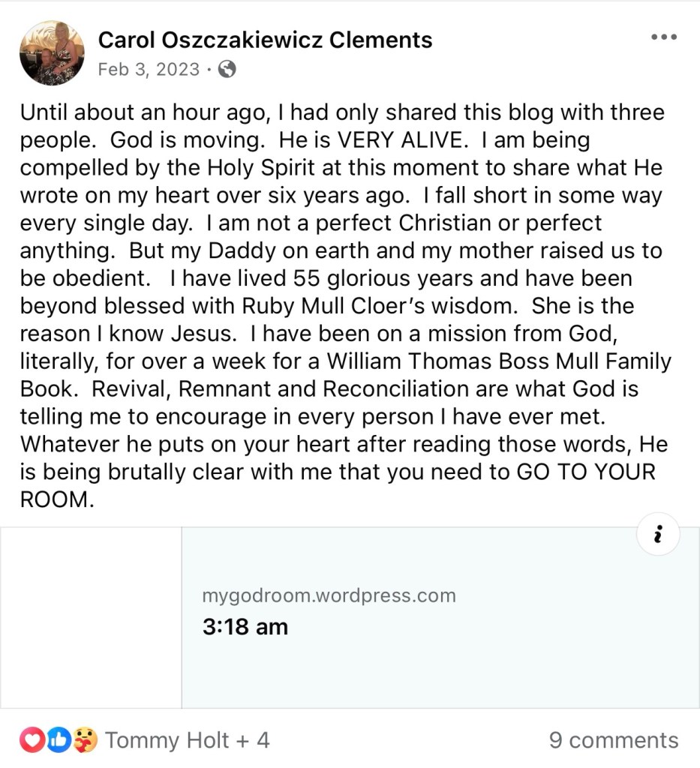Screen dimensions: 700x768
Task: Open Carol's round profile picture
Action: coord(52,52)
